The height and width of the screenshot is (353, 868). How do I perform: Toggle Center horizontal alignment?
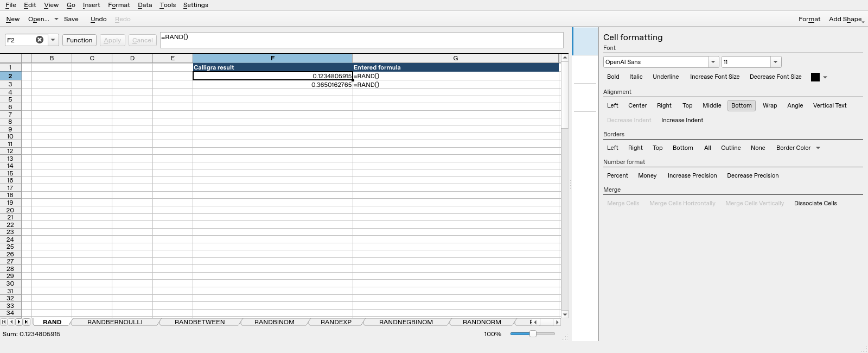click(x=637, y=106)
